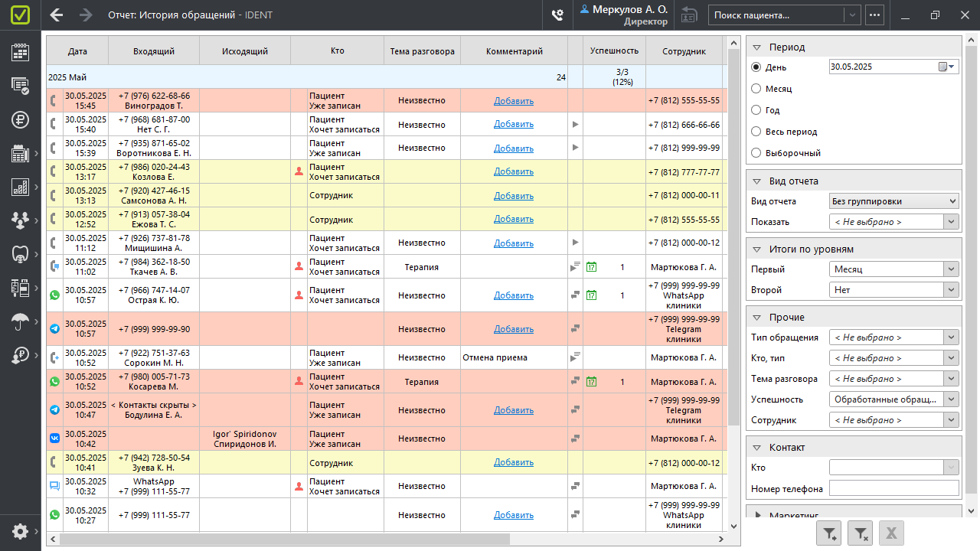980x551 pixels.
Task: Sort by the Тема разговора column header
Action: 422,51
